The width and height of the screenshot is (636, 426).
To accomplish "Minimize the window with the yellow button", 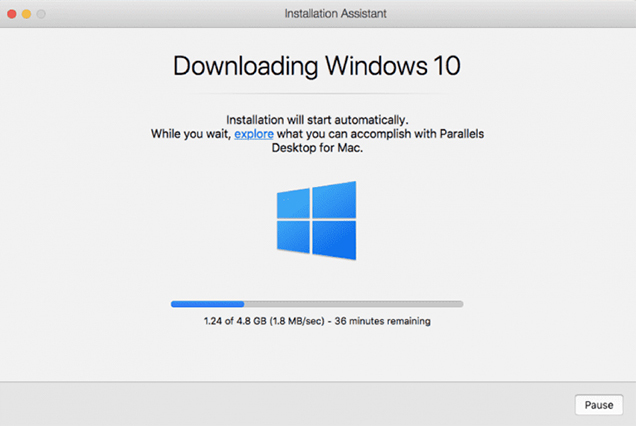I will click(26, 14).
